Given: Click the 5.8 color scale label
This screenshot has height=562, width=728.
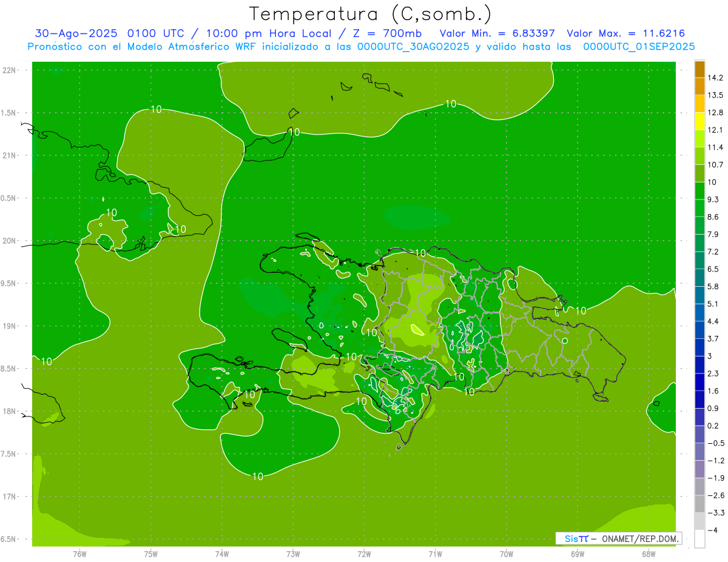Looking at the screenshot, I should click(713, 287).
